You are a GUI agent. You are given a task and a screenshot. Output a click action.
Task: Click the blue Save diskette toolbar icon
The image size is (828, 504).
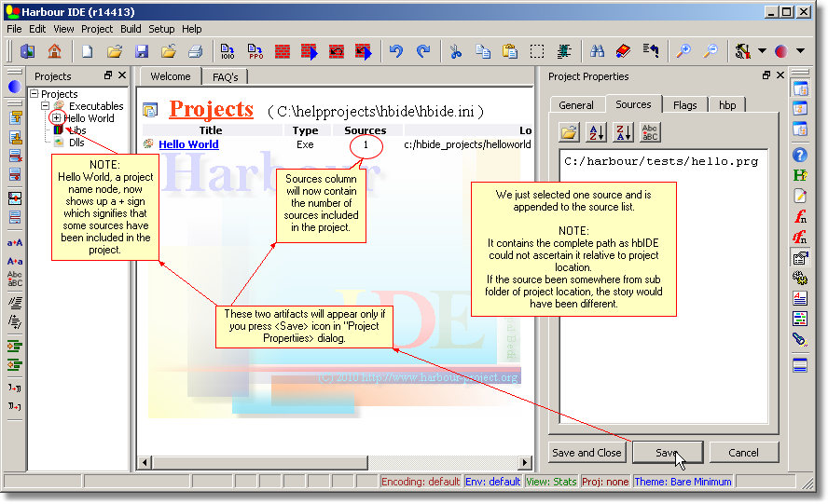click(142, 51)
